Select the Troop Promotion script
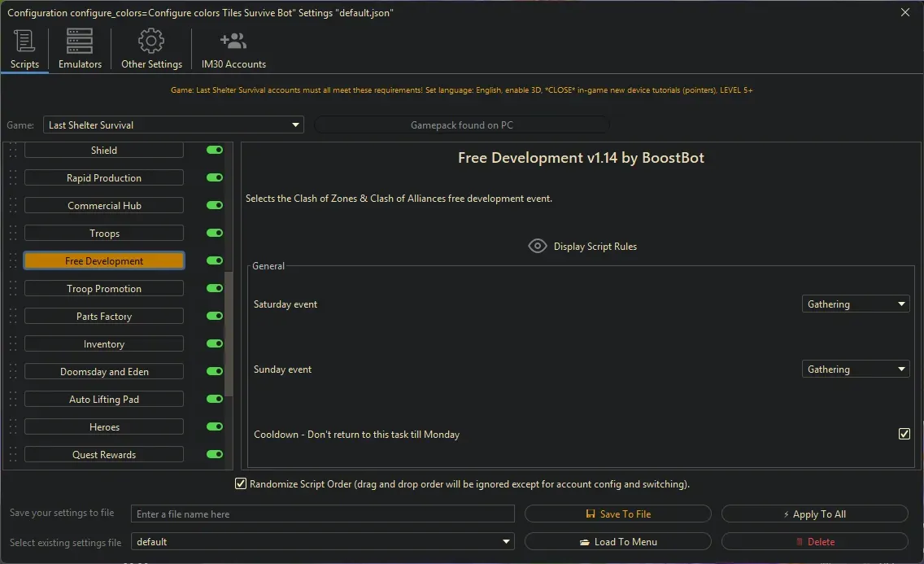Viewport: 924px width, 564px height. (x=104, y=289)
